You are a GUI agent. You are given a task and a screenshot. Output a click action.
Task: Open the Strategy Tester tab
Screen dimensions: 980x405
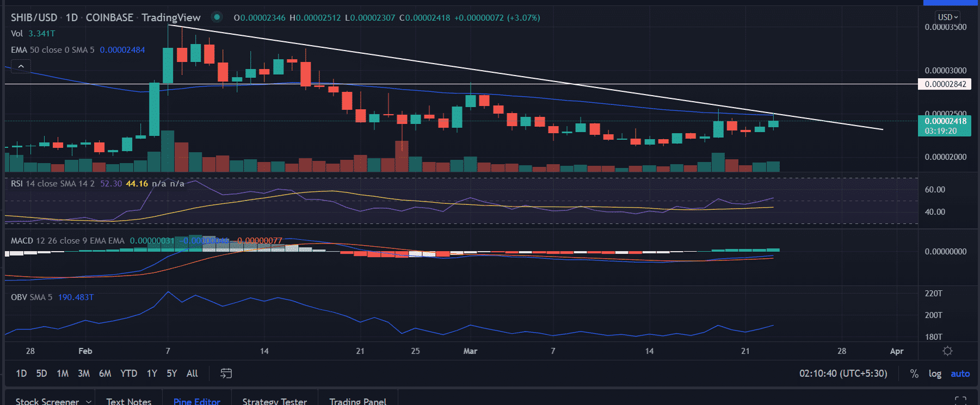click(274, 401)
